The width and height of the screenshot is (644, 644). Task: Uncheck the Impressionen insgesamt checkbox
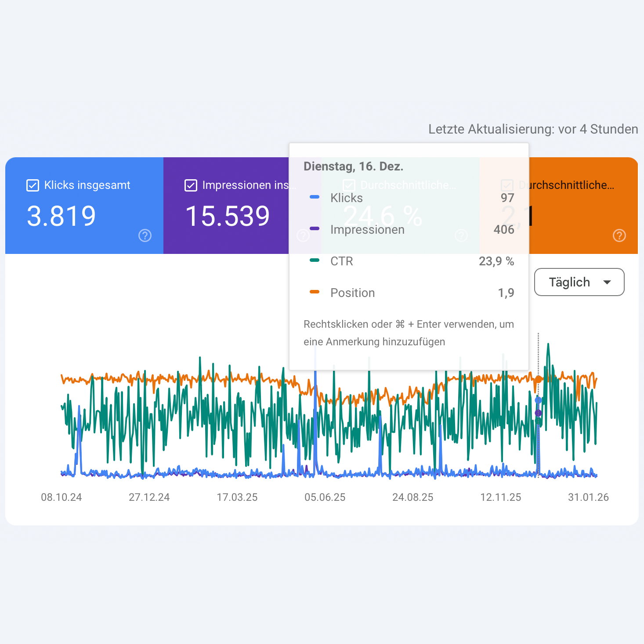191,185
